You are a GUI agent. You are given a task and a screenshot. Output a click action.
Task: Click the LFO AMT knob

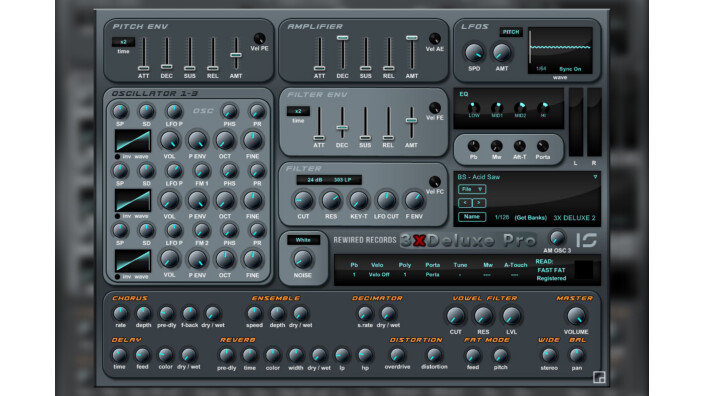point(502,53)
